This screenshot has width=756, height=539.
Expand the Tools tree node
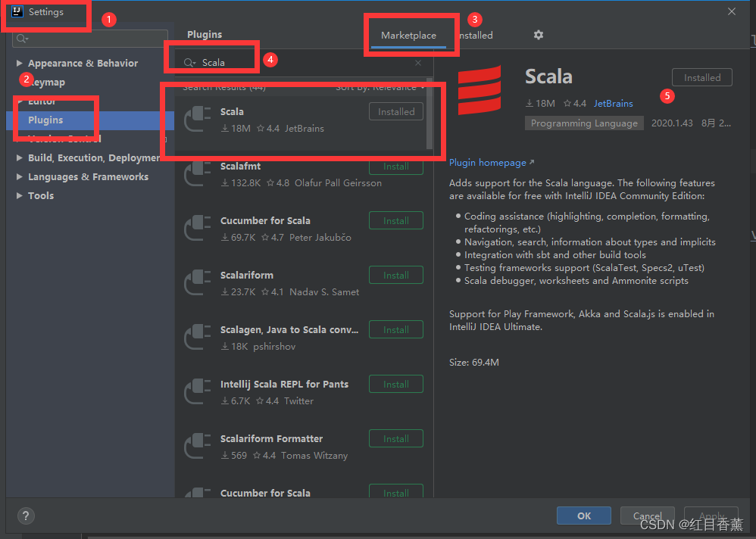coord(20,195)
